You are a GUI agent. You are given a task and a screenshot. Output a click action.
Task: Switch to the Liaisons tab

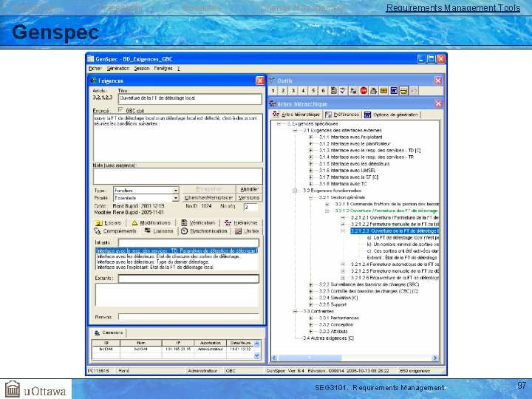[x=159, y=231]
